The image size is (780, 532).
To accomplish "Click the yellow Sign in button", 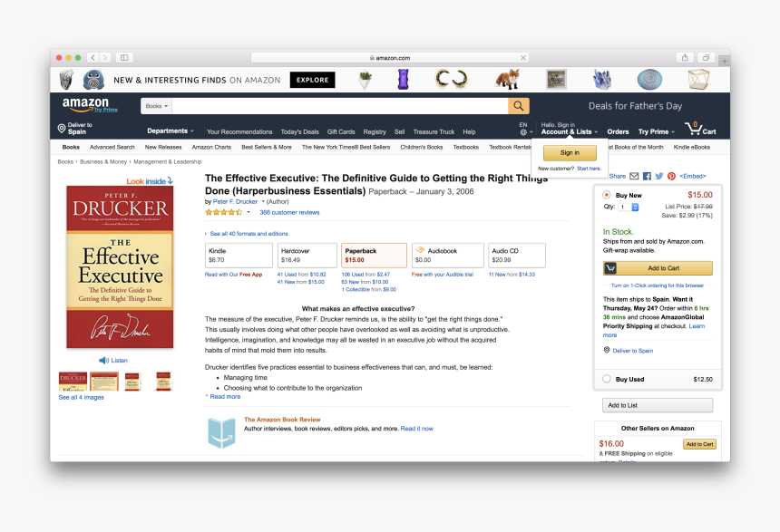I will tap(570, 152).
